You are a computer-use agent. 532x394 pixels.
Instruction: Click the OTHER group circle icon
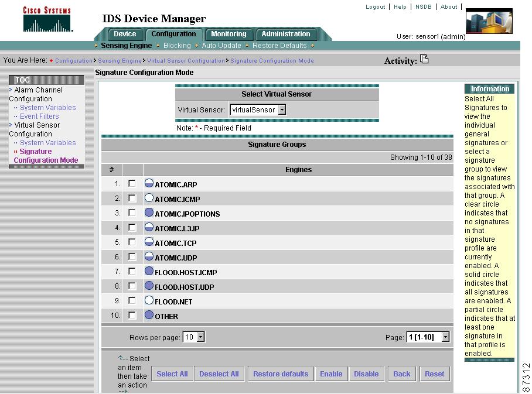coord(149,316)
